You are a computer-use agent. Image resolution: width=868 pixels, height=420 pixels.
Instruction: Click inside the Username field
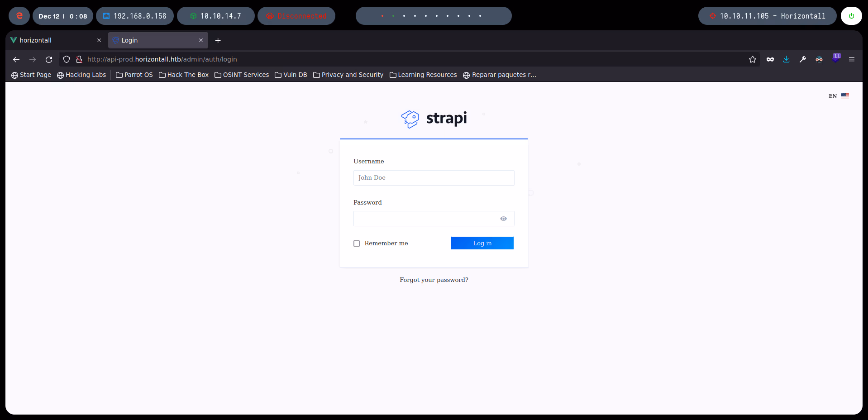click(433, 177)
